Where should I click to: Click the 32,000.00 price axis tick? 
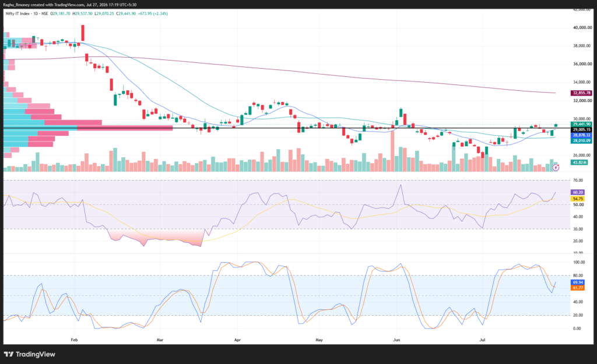[582, 101]
